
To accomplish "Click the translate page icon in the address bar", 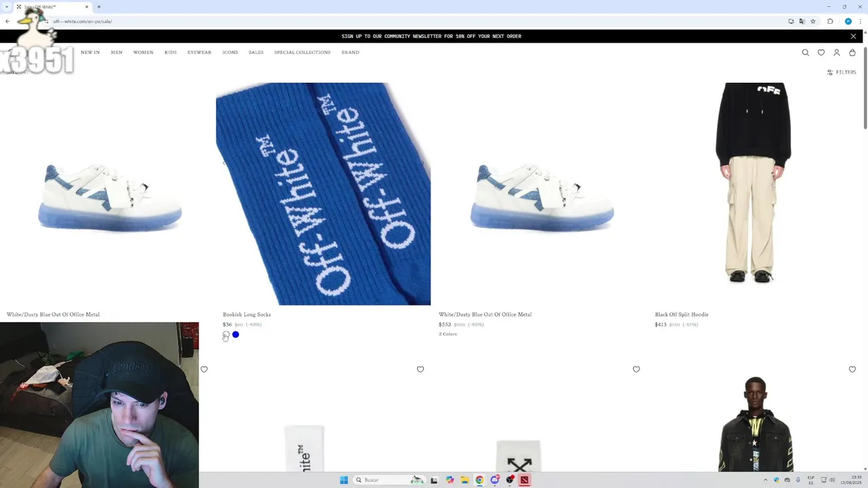I will pos(802,21).
